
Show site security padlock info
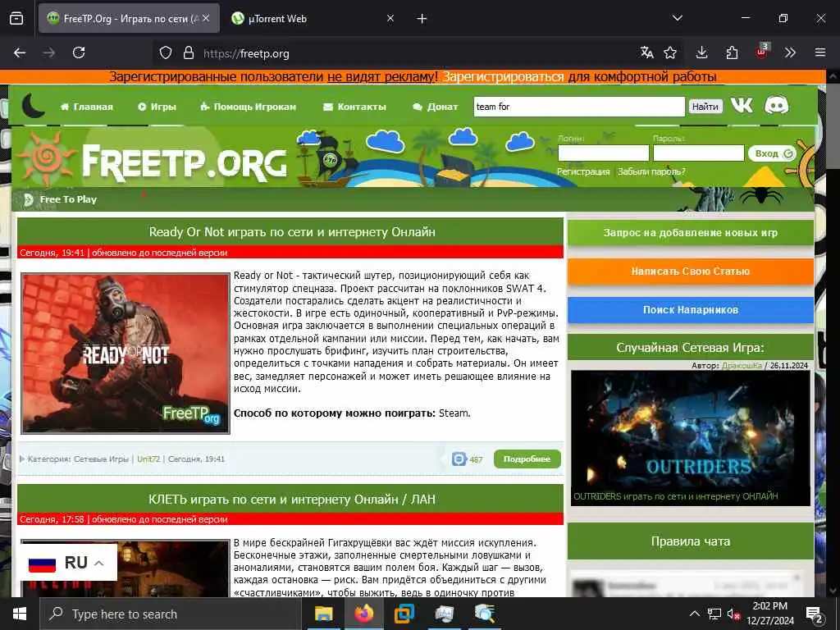click(x=188, y=53)
